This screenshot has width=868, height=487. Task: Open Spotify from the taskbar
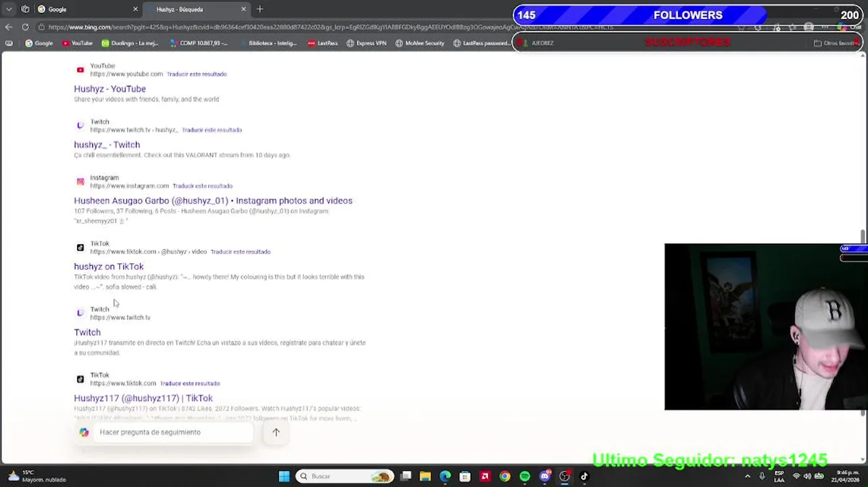525,476
